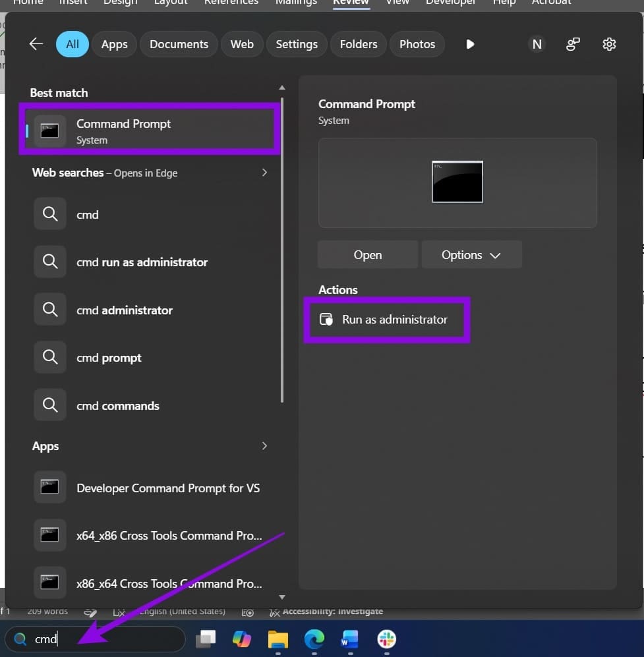Viewport: 644px width, 657px height.
Task: Switch to the Documents filter
Action: click(179, 44)
